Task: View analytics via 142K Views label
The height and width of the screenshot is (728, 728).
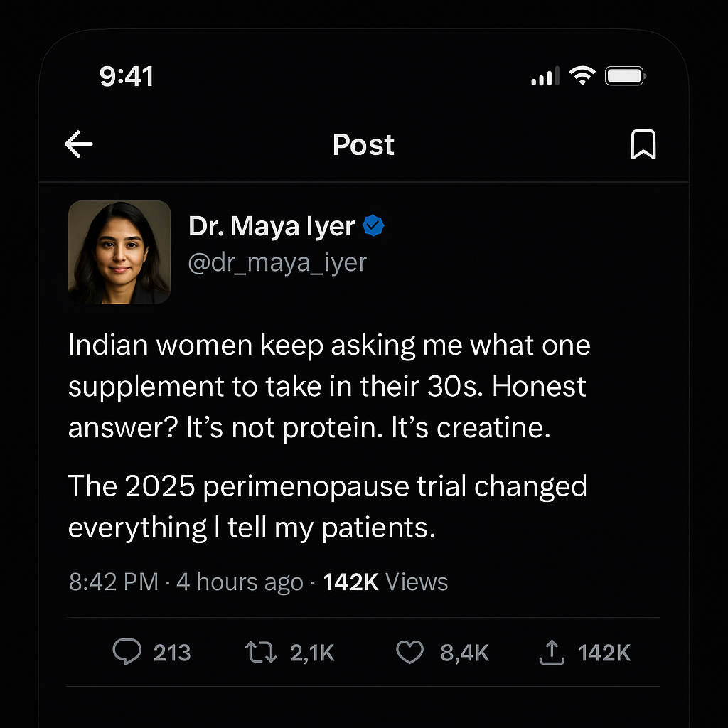Action: click(x=385, y=582)
